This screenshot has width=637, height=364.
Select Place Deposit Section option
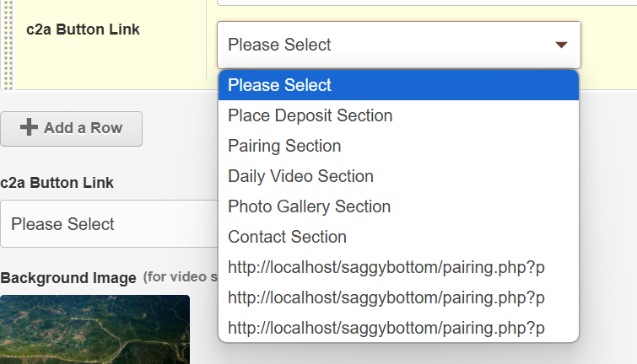(x=398, y=115)
